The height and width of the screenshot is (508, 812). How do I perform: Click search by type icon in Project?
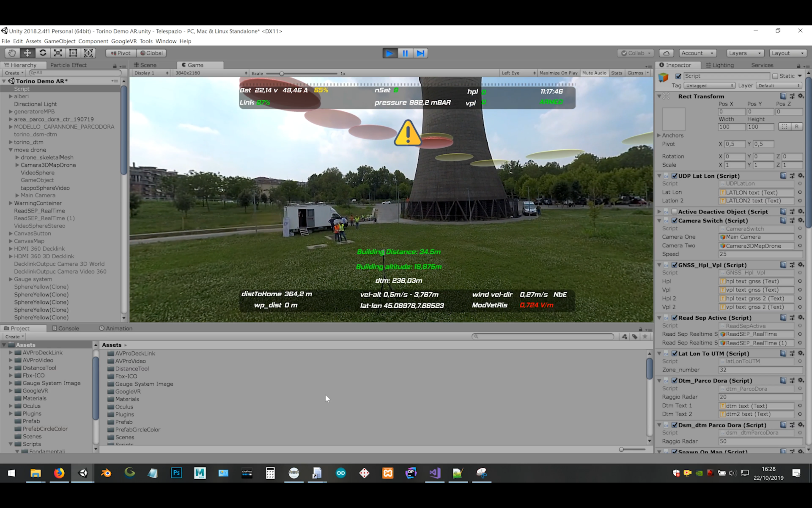pyautogui.click(x=625, y=337)
